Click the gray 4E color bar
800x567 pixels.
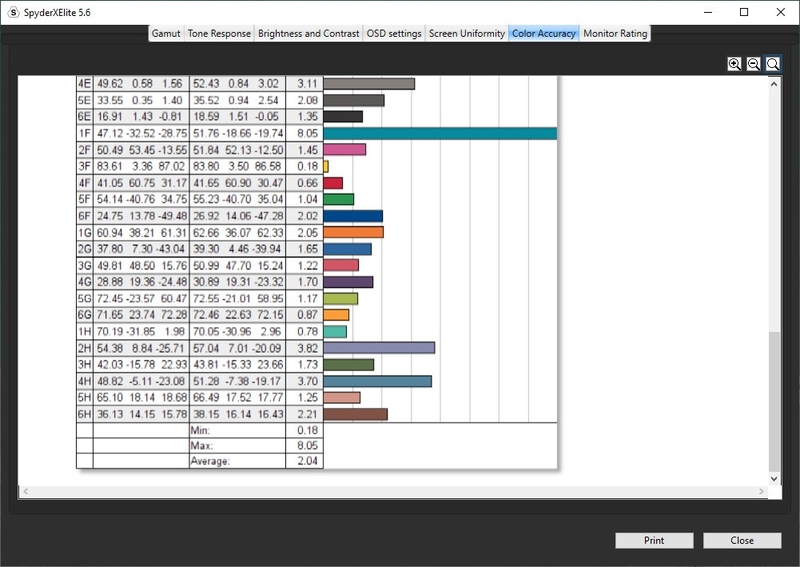point(369,84)
